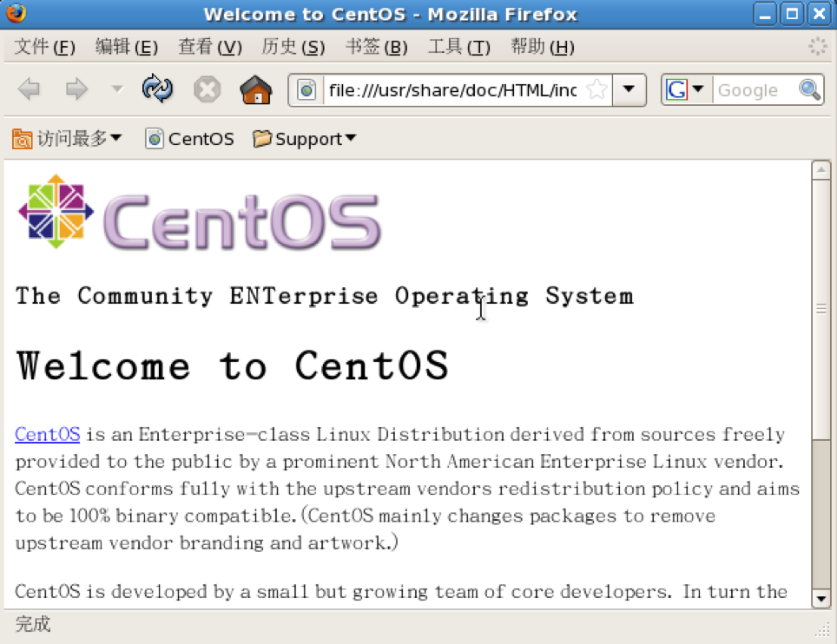This screenshot has width=837, height=644.
Task: Click the Stop loading icon
Action: pyautogui.click(x=208, y=89)
